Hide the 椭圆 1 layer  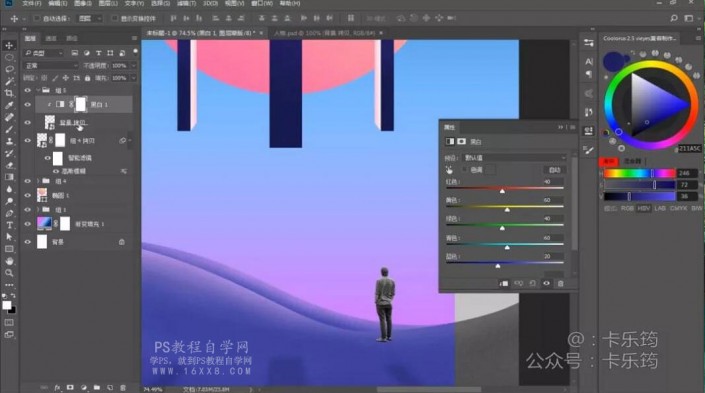point(27,196)
